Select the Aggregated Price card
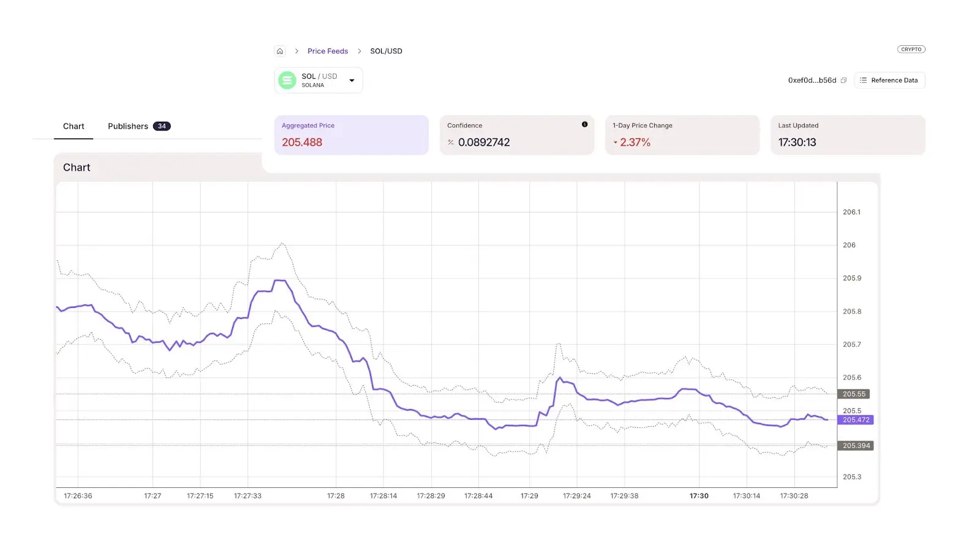 352,135
